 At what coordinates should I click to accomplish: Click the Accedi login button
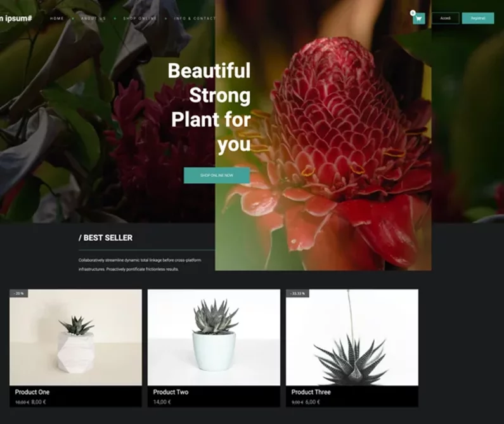pyautogui.click(x=446, y=18)
